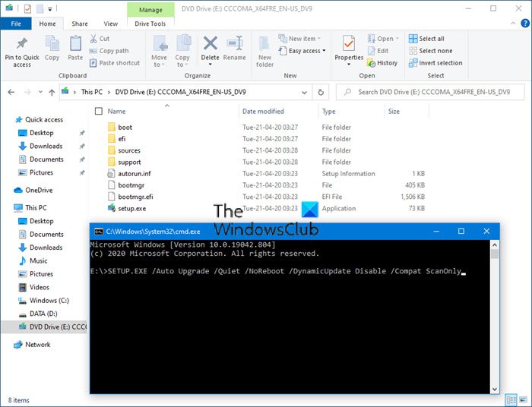The image size is (532, 407).
Task: Sort by the Size column header
Action: coord(394,111)
